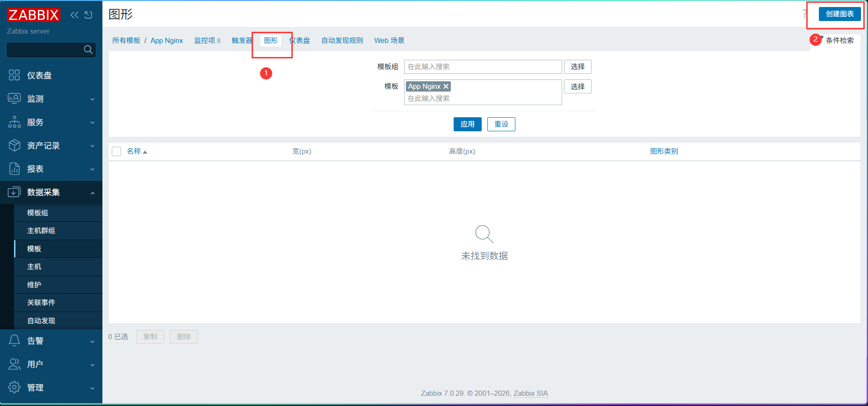This screenshot has height=406, width=868.
Task: Switch to the Web 场景 tab
Action: (x=389, y=41)
